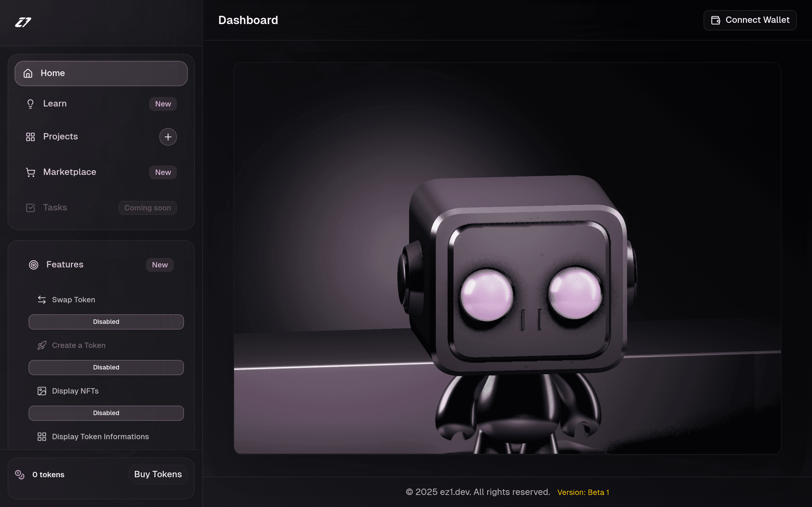
Task: Add a new project with plus icon
Action: click(x=168, y=137)
